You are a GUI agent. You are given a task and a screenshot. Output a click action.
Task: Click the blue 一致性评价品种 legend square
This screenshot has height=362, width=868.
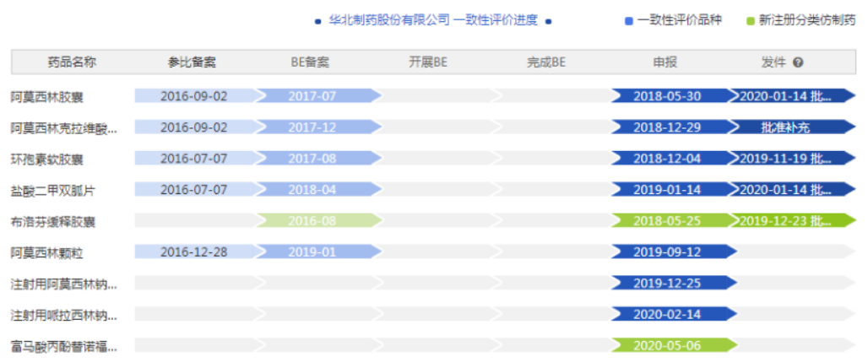coord(628,21)
